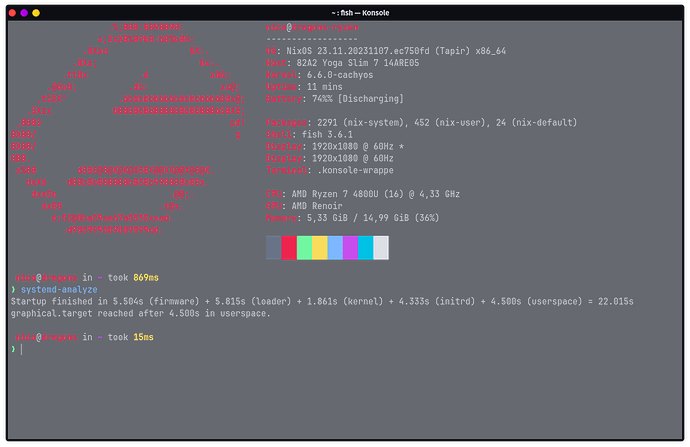Viewport: 690px width, 447px height.
Task: Click the window title "~ : fish — Konsole"
Action: [345, 12]
